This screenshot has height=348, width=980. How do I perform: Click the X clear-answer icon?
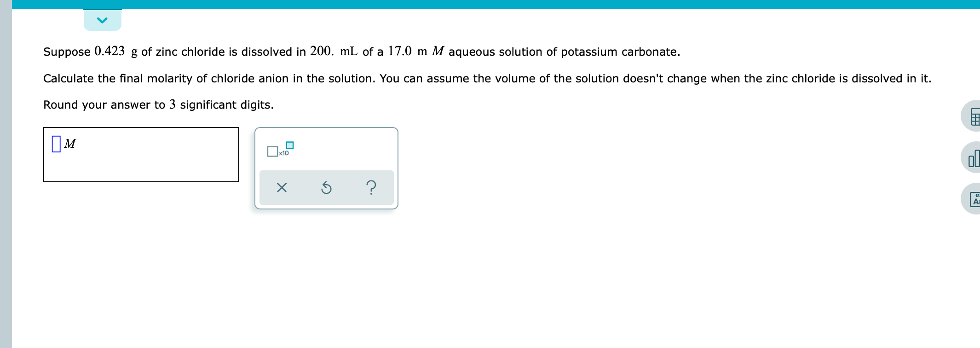coord(282,187)
